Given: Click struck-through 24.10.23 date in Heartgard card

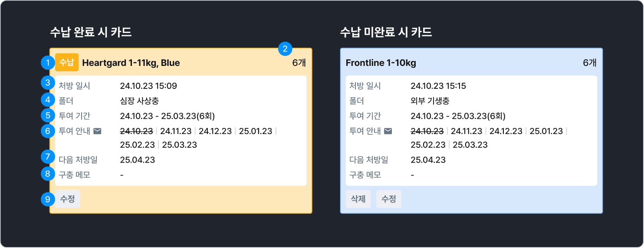Looking at the screenshot, I should (x=136, y=131).
